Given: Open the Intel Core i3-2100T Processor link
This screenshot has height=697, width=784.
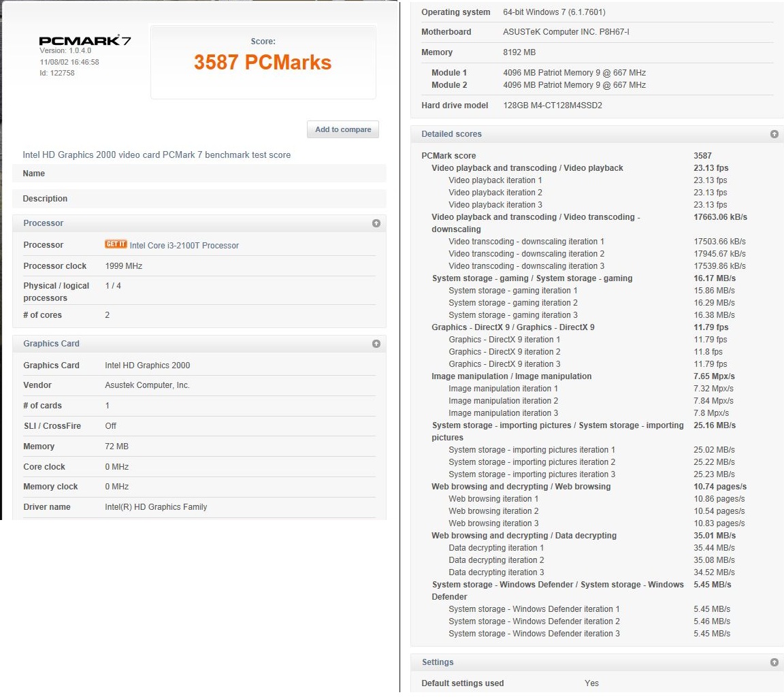Looking at the screenshot, I should (x=184, y=246).
